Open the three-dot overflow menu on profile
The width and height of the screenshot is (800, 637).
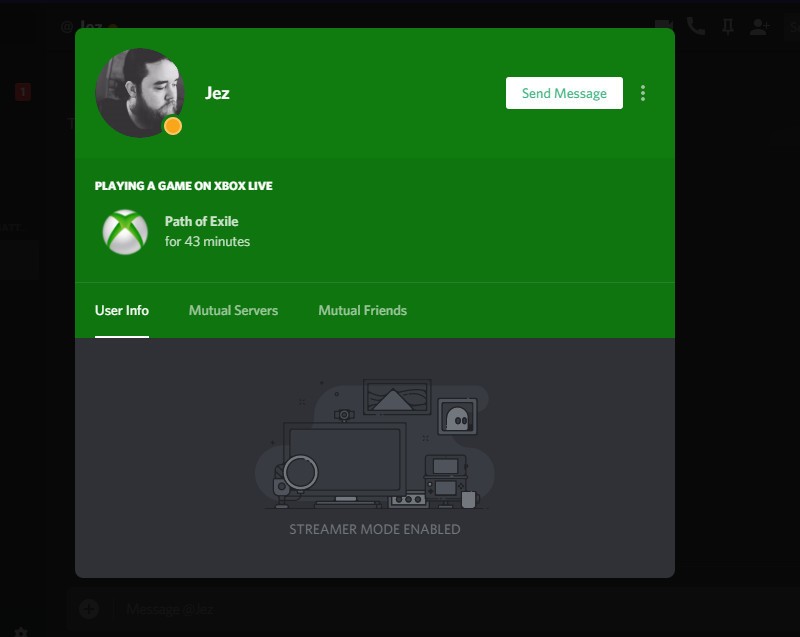[643, 93]
